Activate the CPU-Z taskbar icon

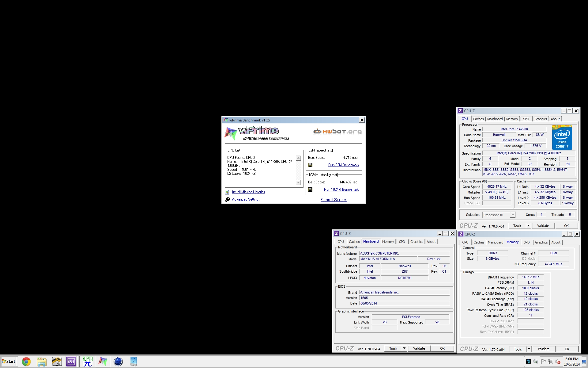click(x=71, y=362)
